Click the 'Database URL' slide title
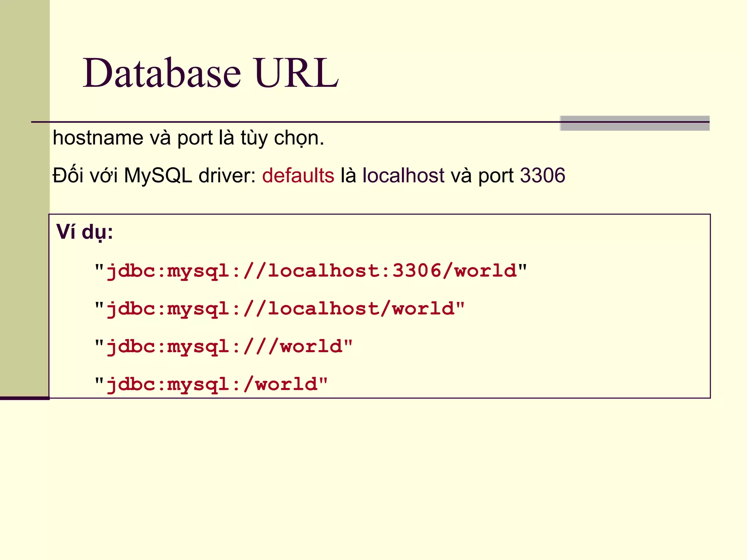Image resolution: width=747 pixels, height=560 pixels. [x=211, y=73]
